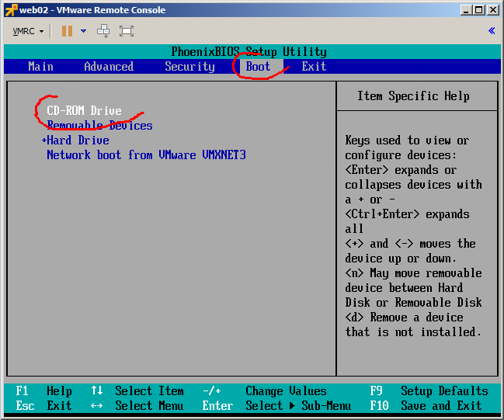
Task: Switch to the Main BIOS tab
Action: click(40, 67)
